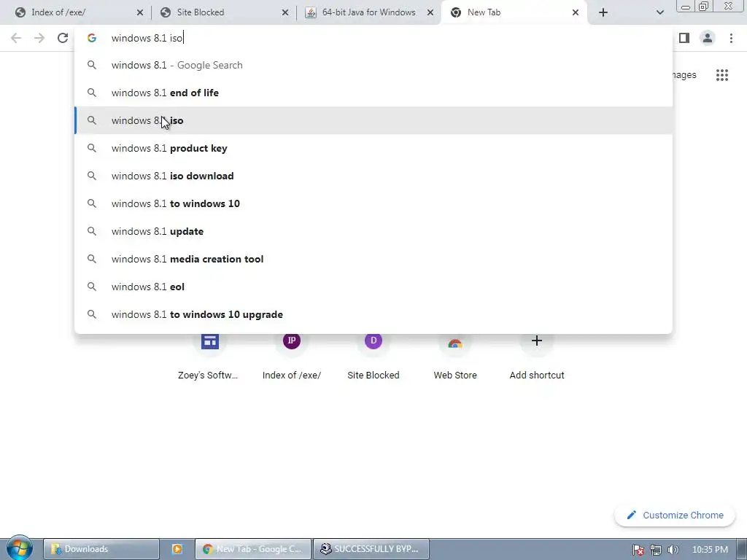
Task: Open a new tab with plus button
Action: (x=603, y=12)
